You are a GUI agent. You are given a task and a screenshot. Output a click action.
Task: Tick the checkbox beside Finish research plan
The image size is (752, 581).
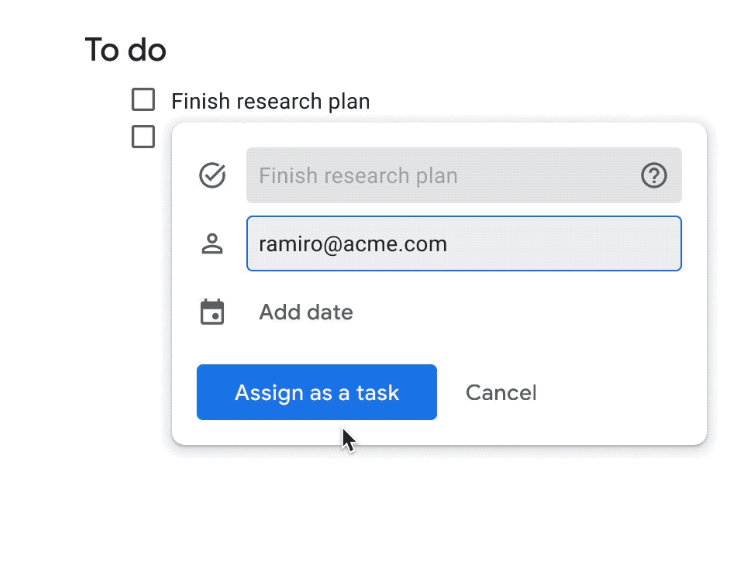tap(143, 100)
